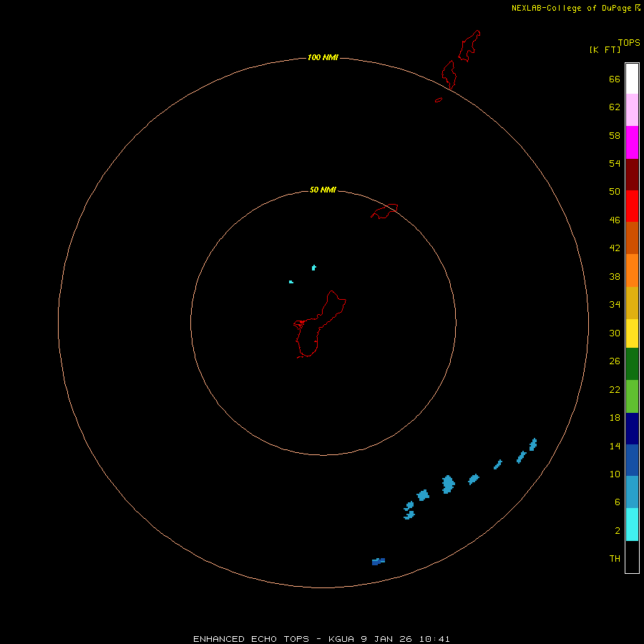Click the "2" scale label
644x644 pixels.
pyautogui.click(x=618, y=531)
